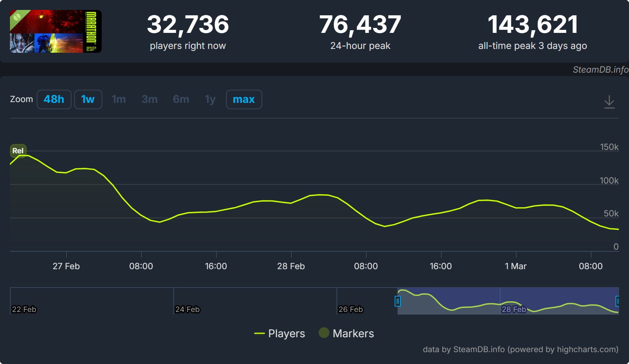Viewport: 629px width, 364px height.
Task: Select the max zoom range
Action: point(244,99)
